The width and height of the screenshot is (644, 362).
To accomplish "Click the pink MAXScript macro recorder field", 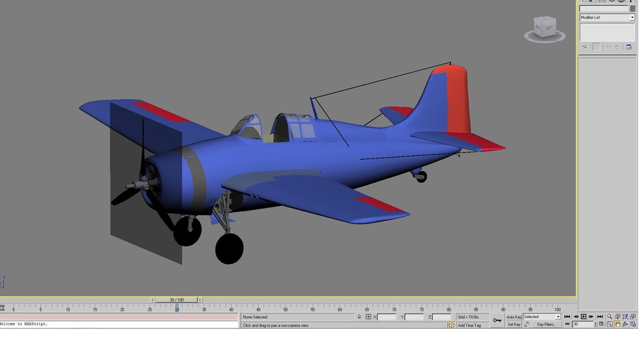I will click(119, 317).
